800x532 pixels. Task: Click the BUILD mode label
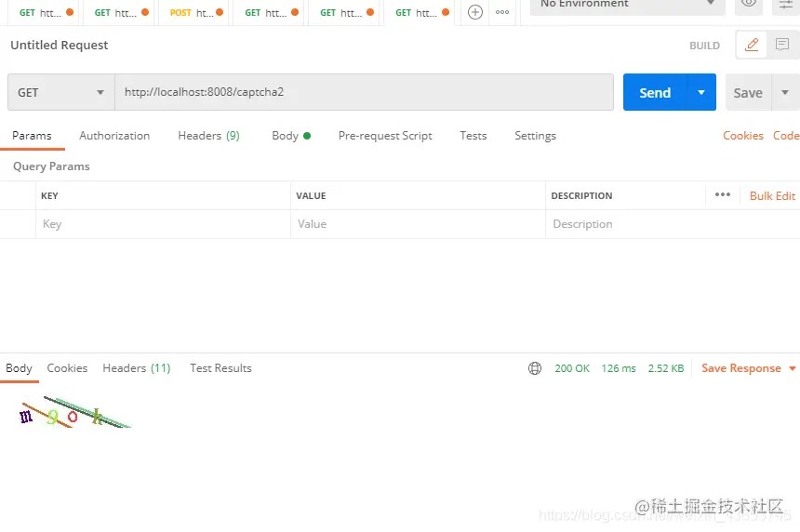tap(704, 46)
